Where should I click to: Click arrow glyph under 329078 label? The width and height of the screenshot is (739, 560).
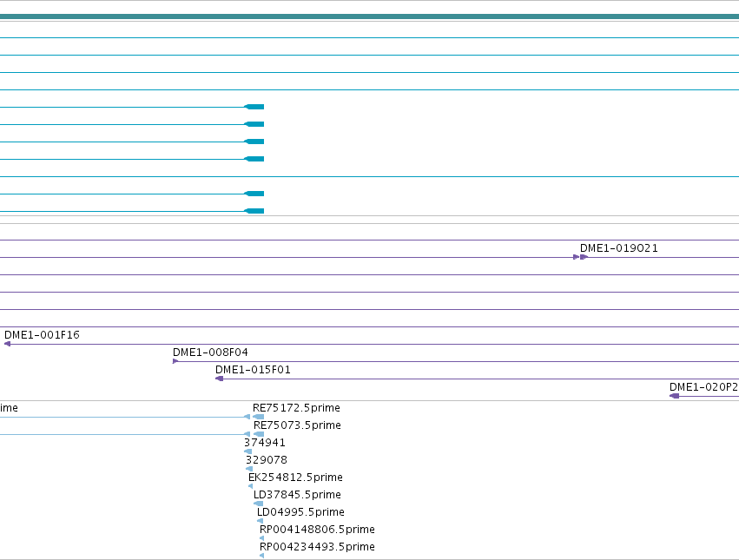(x=249, y=469)
